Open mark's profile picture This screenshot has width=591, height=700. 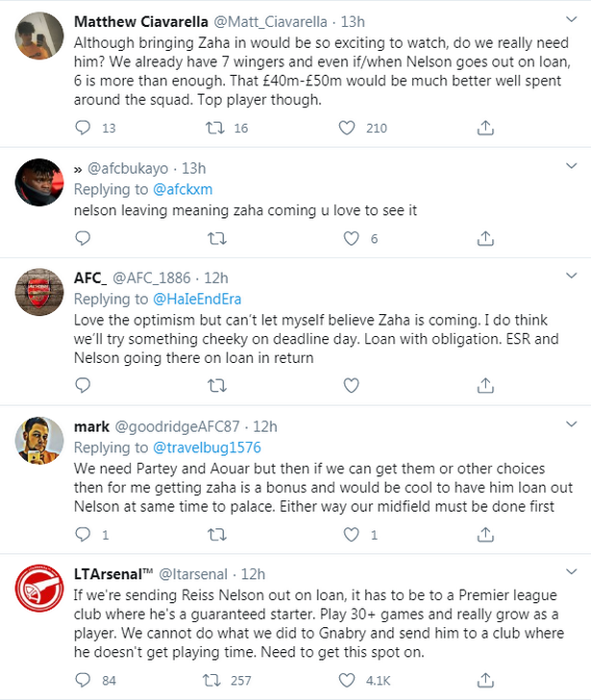pos(41,441)
